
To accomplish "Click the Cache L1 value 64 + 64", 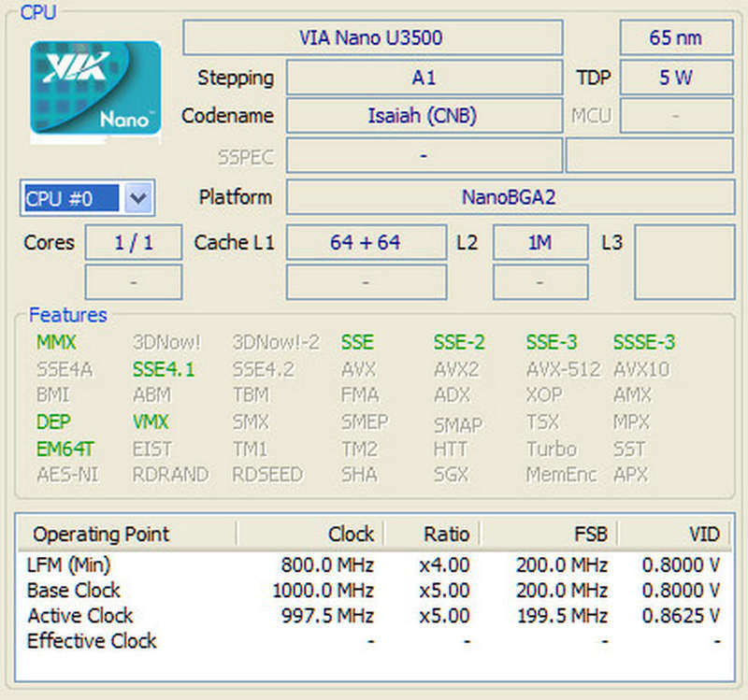I will (x=366, y=242).
